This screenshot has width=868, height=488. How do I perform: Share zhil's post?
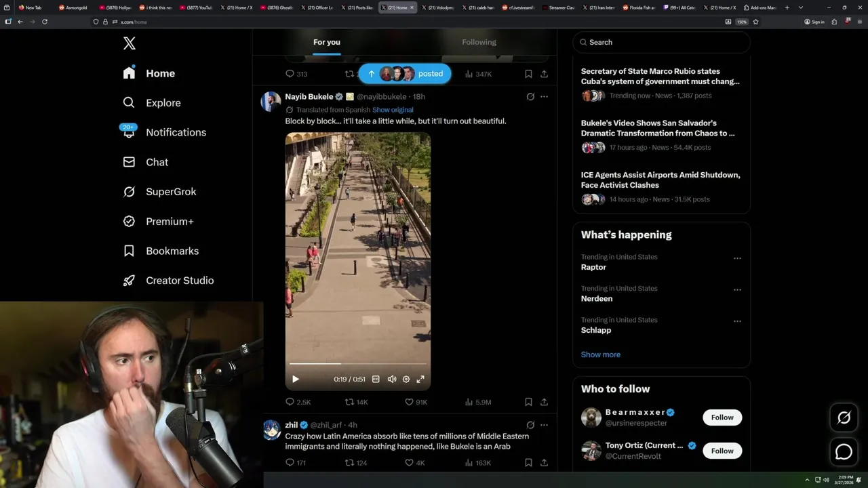click(544, 463)
